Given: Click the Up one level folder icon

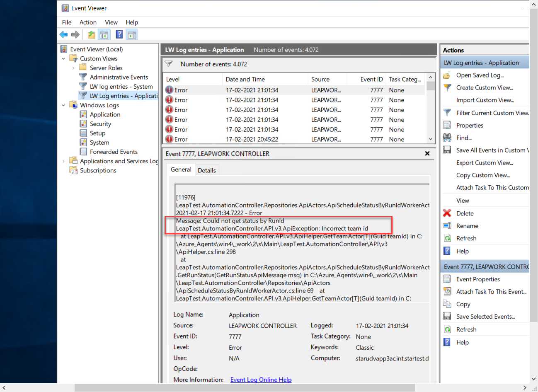Looking at the screenshot, I should [91, 35].
